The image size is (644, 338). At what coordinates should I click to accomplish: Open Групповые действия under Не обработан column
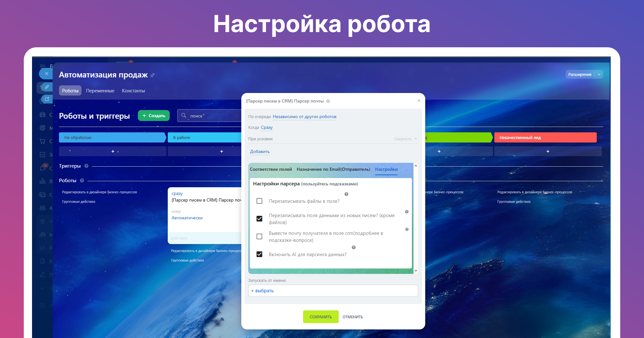pyautogui.click(x=79, y=202)
